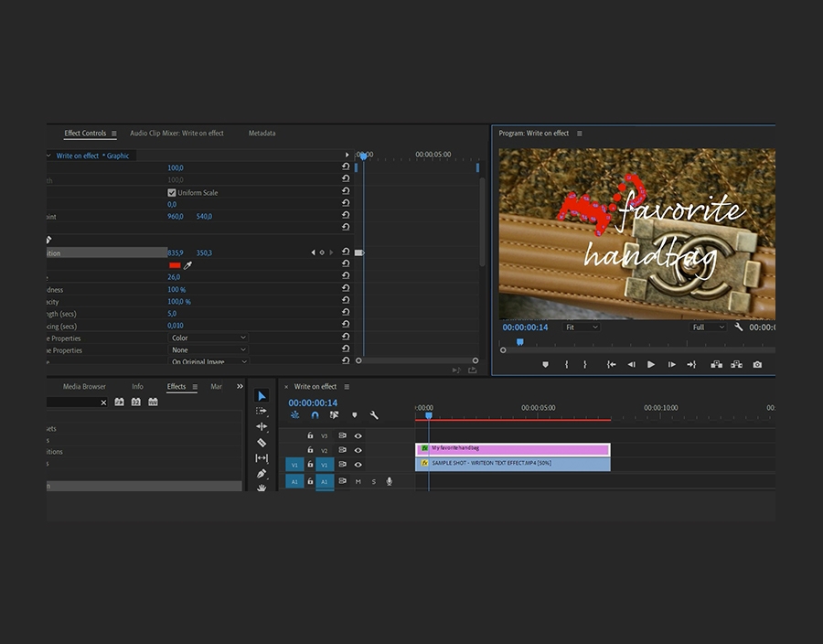Click the red brush color swatch
823x644 pixels.
coord(175,265)
